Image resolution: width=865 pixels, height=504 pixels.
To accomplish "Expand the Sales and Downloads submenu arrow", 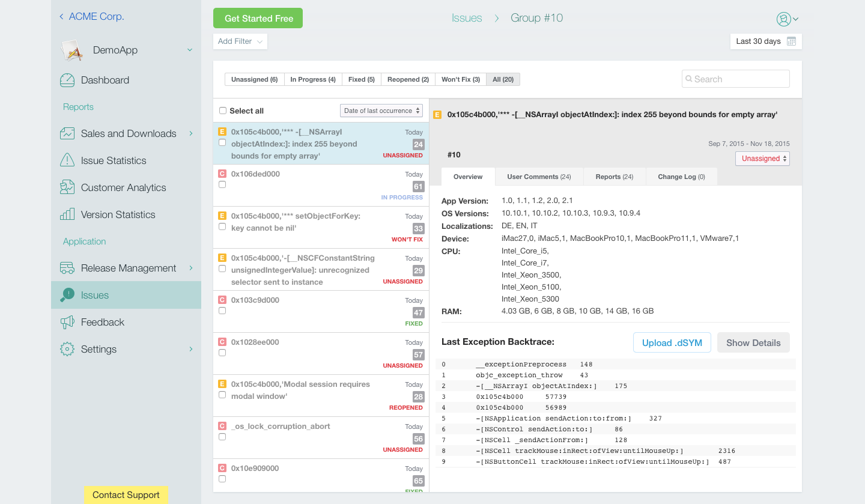I will click(191, 133).
